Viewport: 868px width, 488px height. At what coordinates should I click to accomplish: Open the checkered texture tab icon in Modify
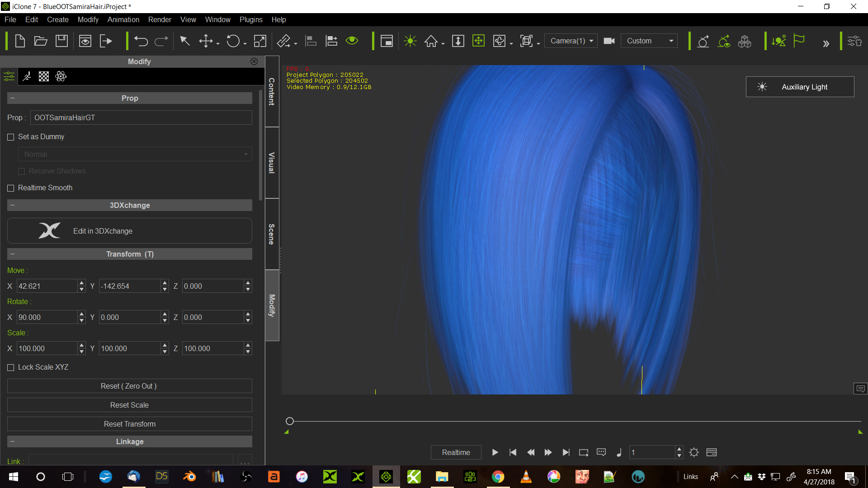(44, 76)
